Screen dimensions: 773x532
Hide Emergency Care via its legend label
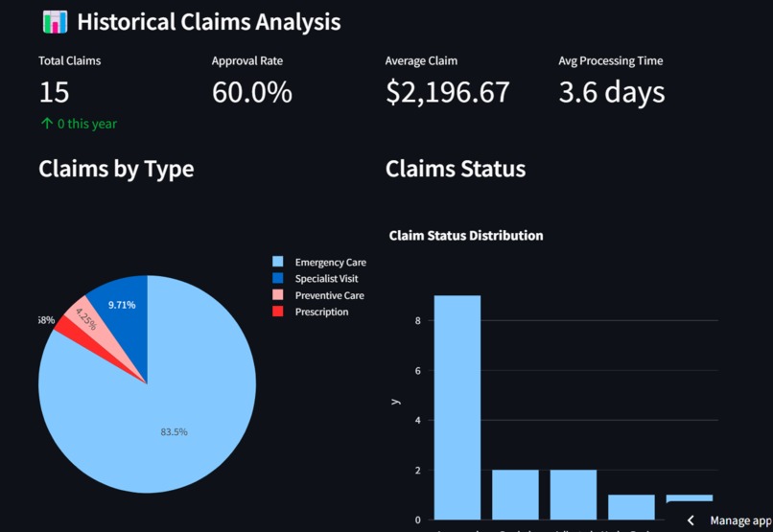point(330,262)
